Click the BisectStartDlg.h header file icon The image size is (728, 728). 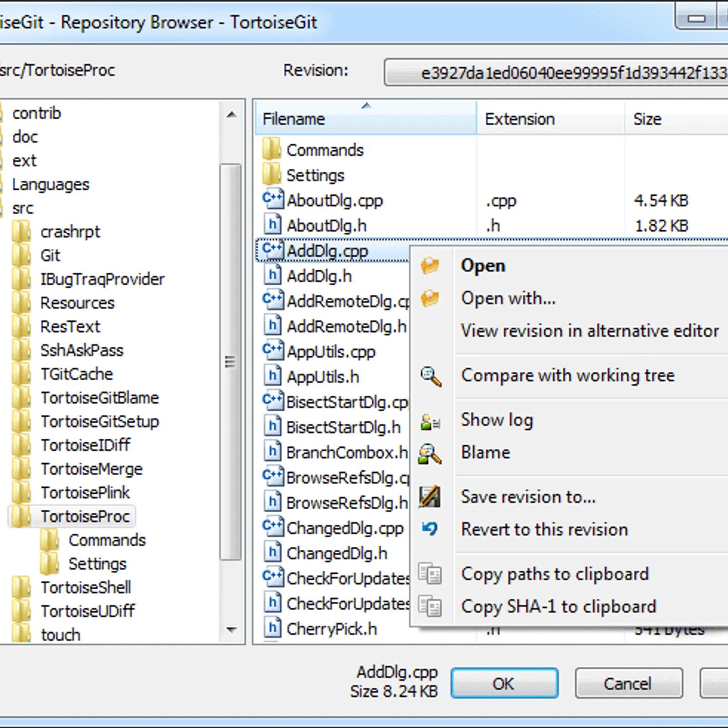273,427
